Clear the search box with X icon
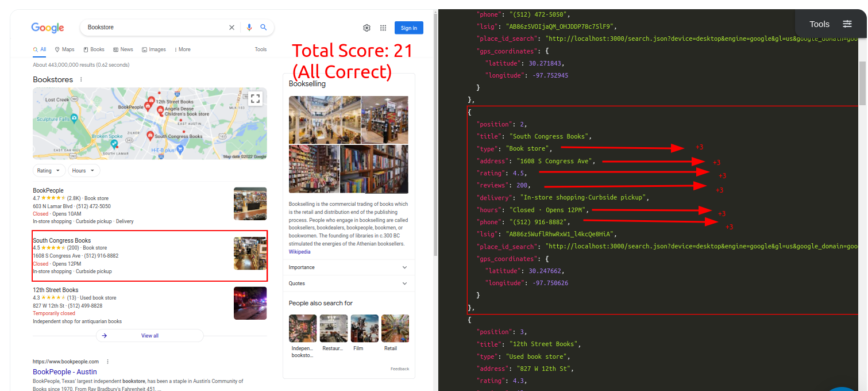Viewport: 868px width, 391px height. pos(232,27)
